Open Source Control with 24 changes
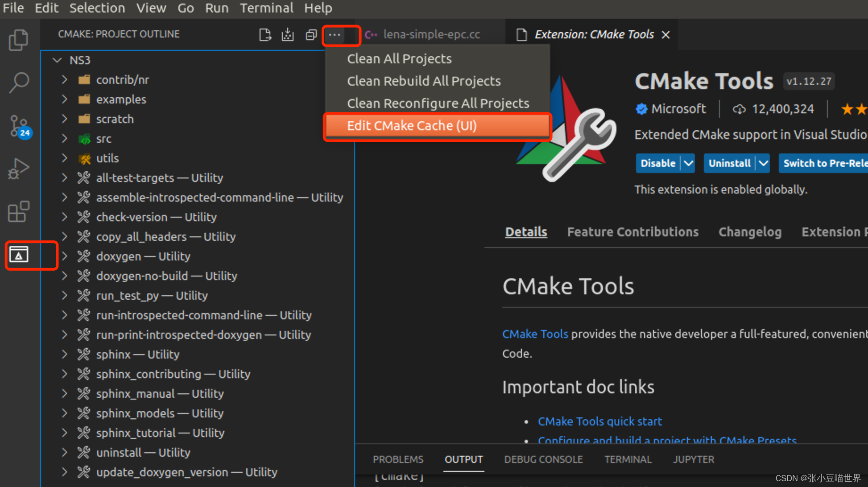The height and width of the screenshot is (487, 868). point(18,126)
